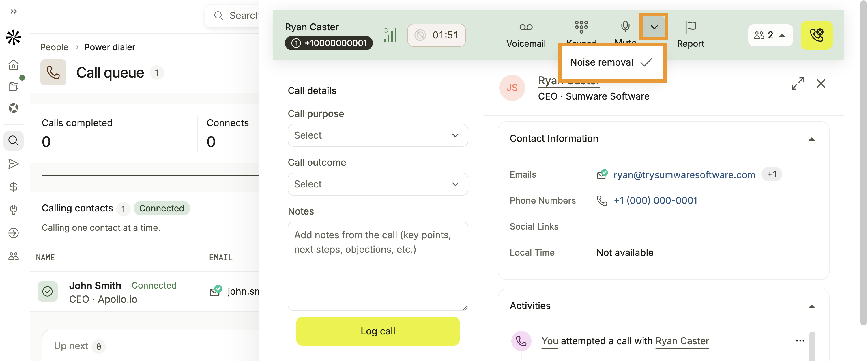The image size is (868, 361).
Task: Click the info icon beside +10000000001
Action: tap(296, 43)
